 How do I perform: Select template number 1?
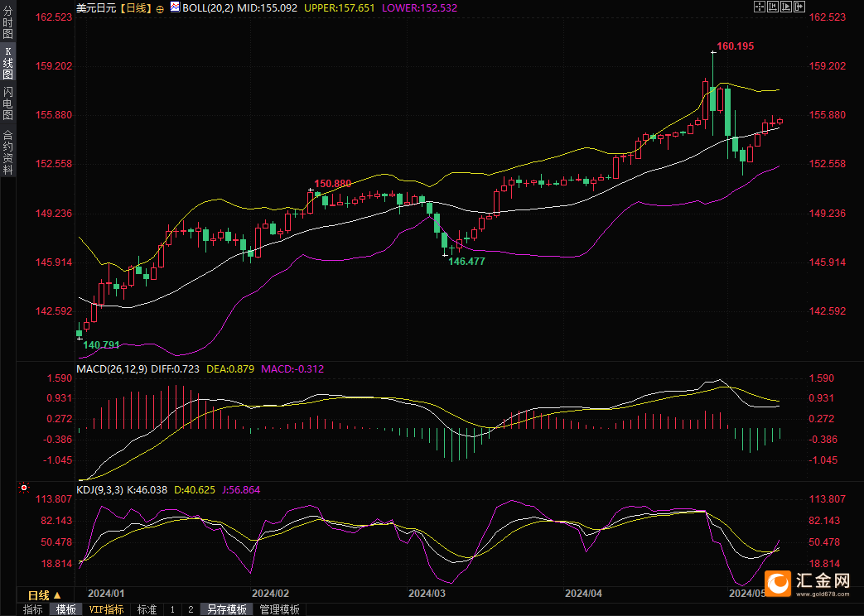(x=172, y=609)
